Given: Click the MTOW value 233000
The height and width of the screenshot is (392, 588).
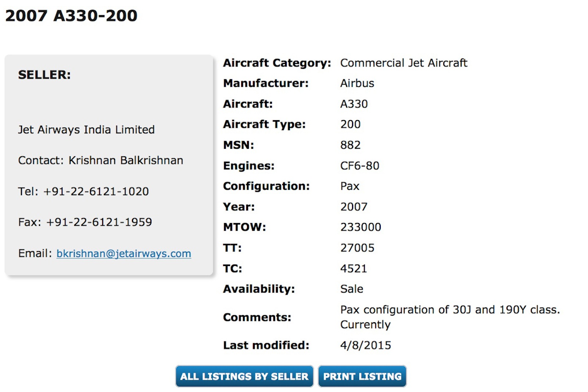Looking at the screenshot, I should pos(361,227).
